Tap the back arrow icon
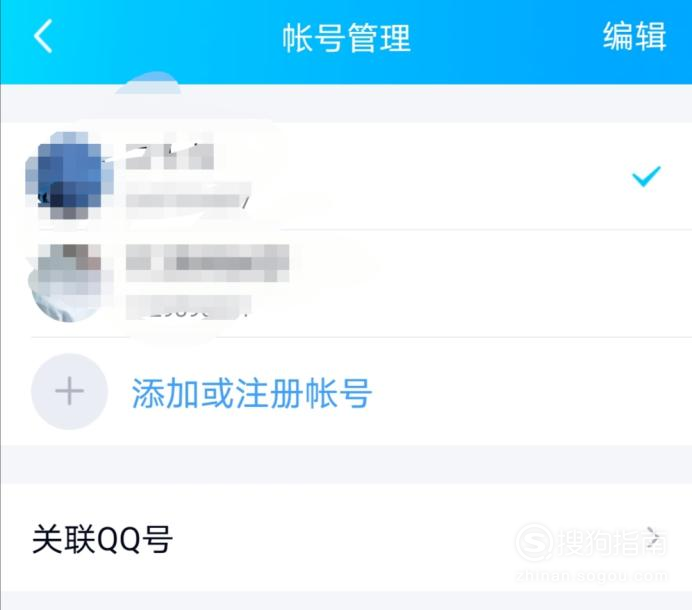The height and width of the screenshot is (610, 692). (43, 36)
